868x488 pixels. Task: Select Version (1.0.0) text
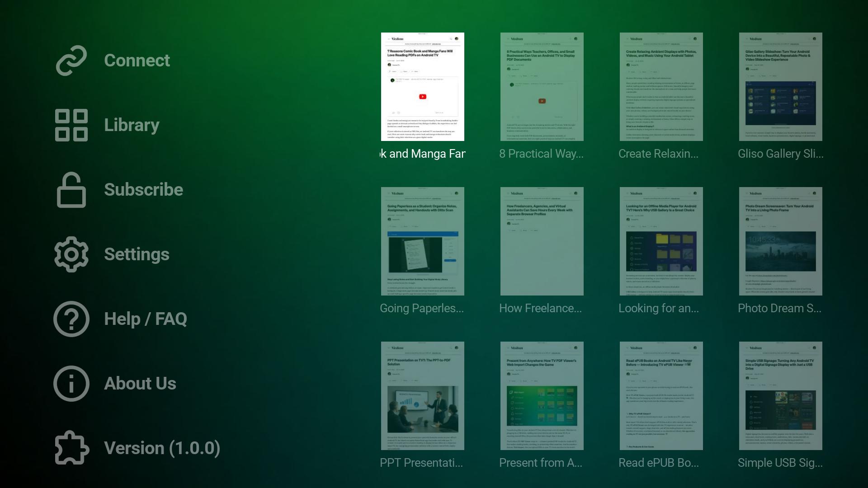(162, 448)
